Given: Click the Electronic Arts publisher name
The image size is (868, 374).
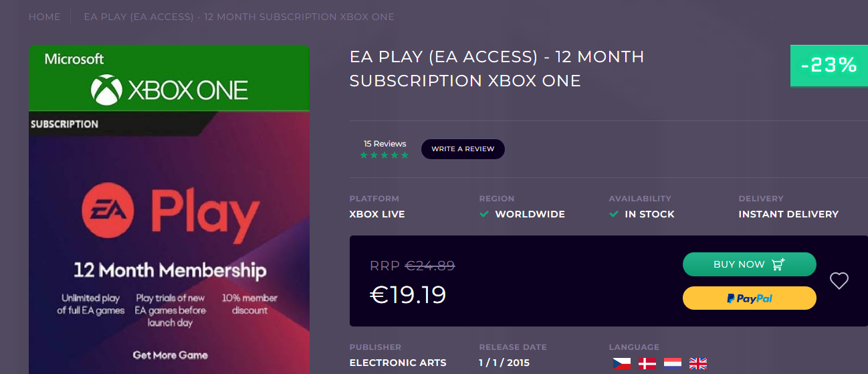Looking at the screenshot, I should coord(398,363).
